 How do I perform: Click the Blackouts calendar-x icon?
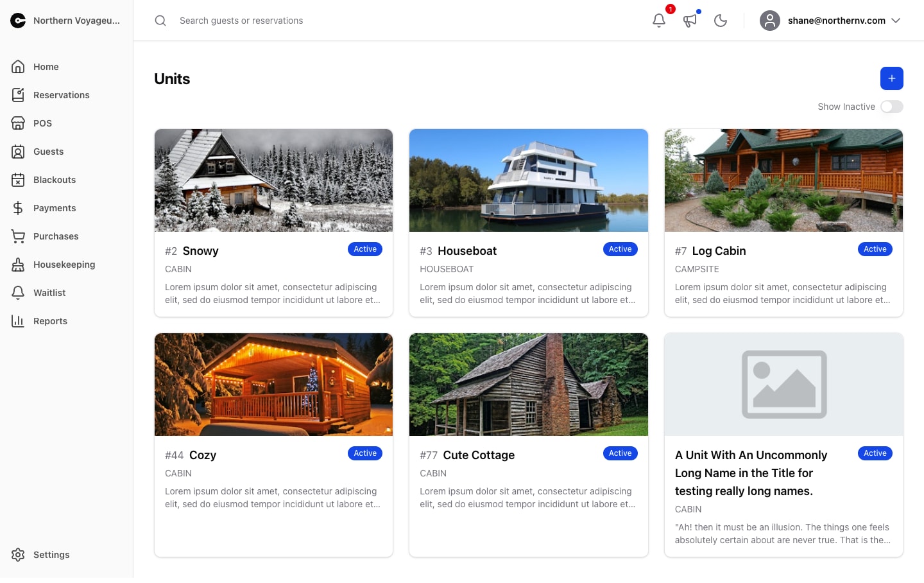[18, 180]
